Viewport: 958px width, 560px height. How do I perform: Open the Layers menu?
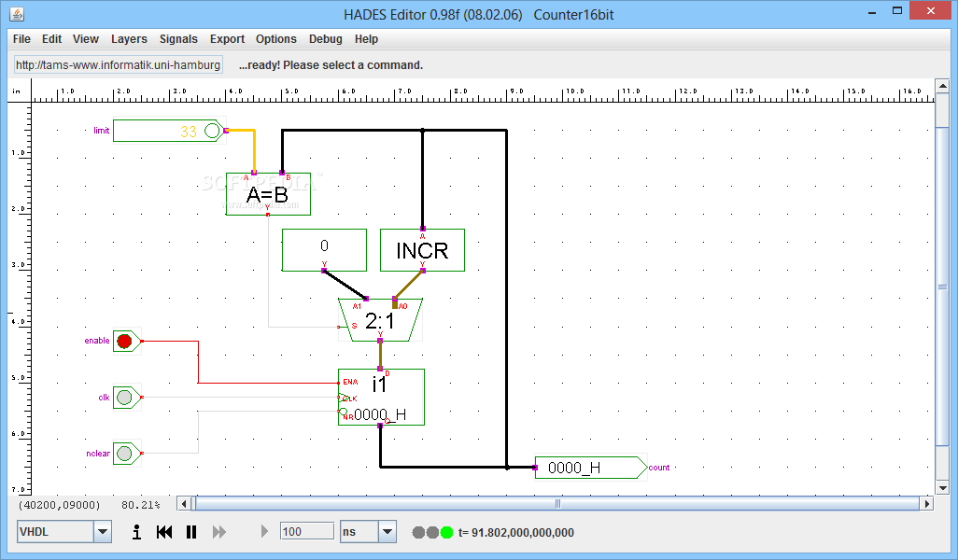tap(129, 39)
